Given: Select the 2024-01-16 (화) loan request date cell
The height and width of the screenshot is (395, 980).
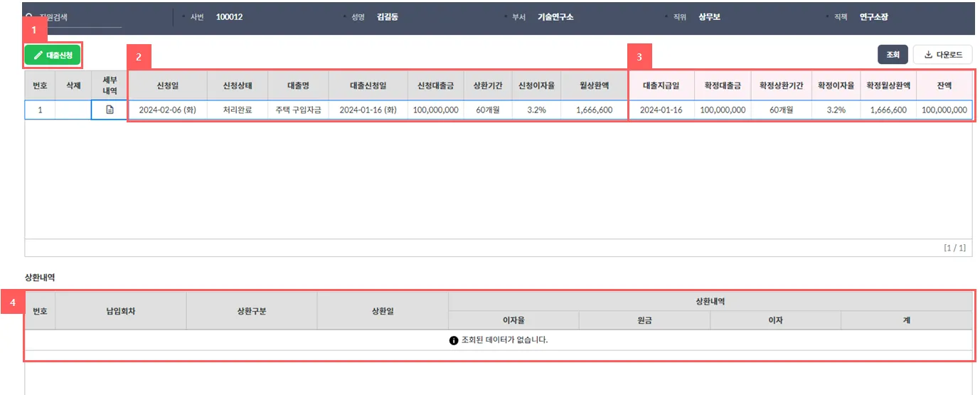Looking at the screenshot, I should point(368,110).
